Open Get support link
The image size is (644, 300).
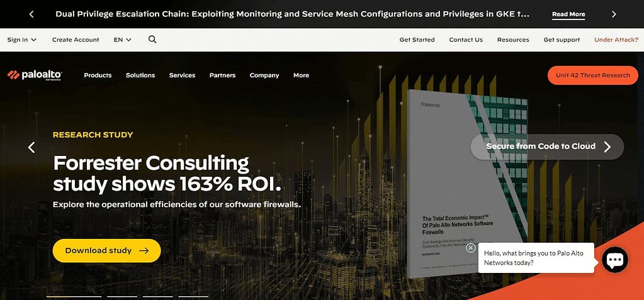562,40
